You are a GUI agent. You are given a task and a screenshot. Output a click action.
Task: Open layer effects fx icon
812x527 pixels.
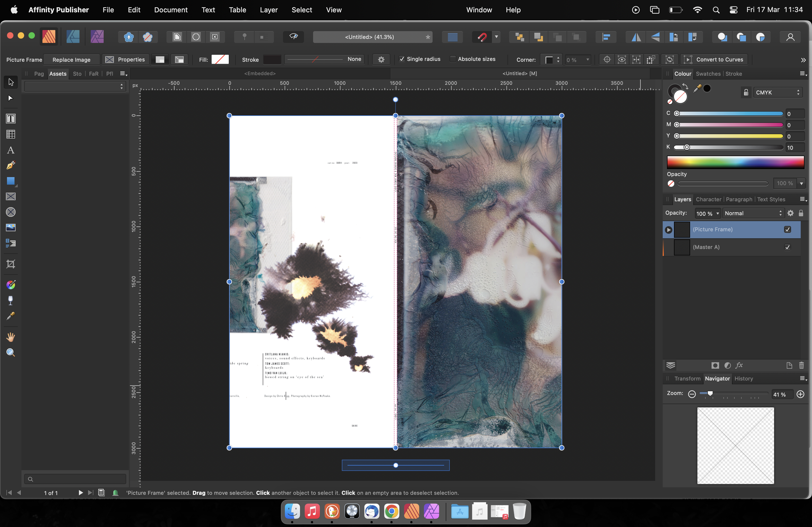tap(739, 365)
